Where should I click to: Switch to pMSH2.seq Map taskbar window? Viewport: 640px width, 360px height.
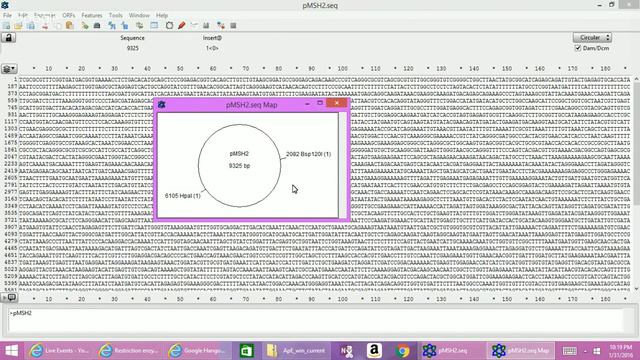(521, 351)
